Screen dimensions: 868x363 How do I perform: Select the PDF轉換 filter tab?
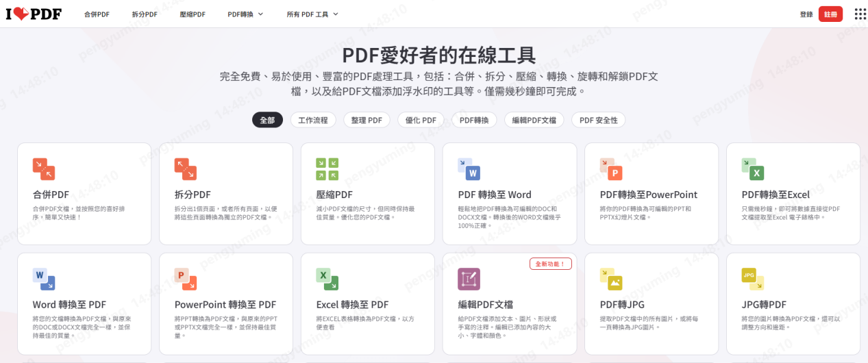pyautogui.click(x=474, y=120)
